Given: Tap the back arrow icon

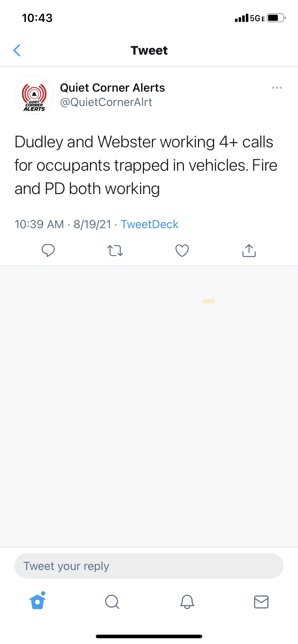Looking at the screenshot, I should pyautogui.click(x=17, y=50).
